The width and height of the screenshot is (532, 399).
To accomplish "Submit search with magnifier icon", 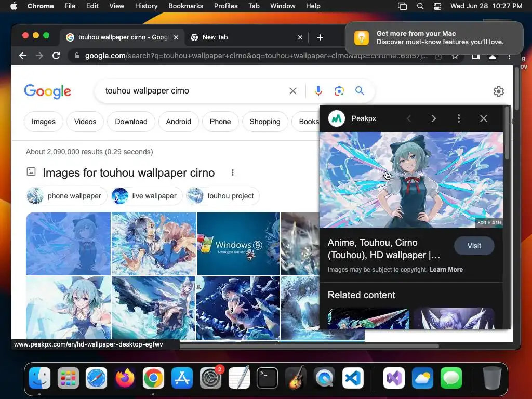I will pyautogui.click(x=360, y=91).
